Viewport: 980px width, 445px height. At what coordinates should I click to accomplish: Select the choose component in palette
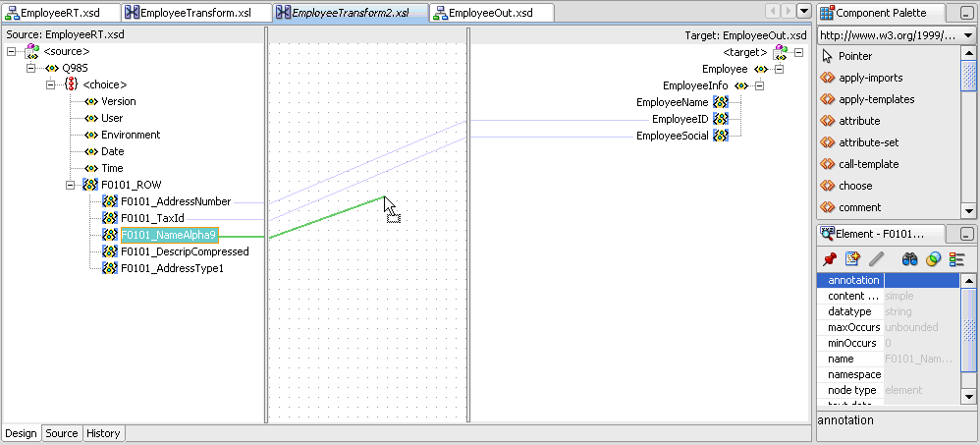click(x=855, y=186)
